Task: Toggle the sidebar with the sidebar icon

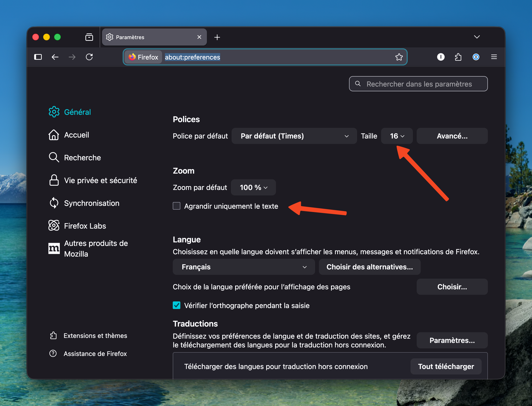Action: tap(38, 57)
